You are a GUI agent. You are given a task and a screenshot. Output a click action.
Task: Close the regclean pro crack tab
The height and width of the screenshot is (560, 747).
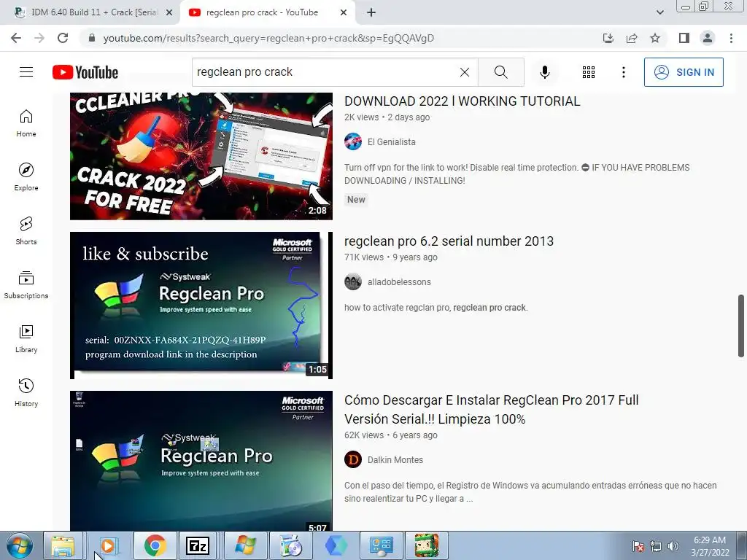(344, 13)
